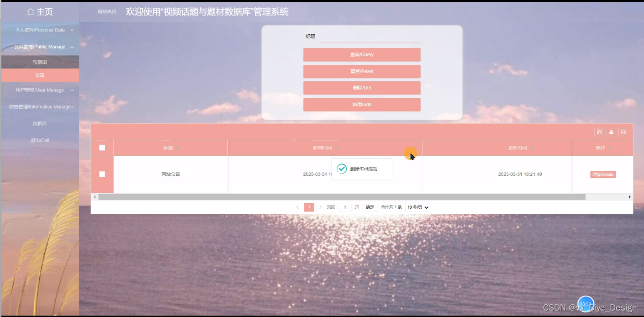Click the 标题 search input field
The width and height of the screenshot is (644, 317).
(x=370, y=37)
